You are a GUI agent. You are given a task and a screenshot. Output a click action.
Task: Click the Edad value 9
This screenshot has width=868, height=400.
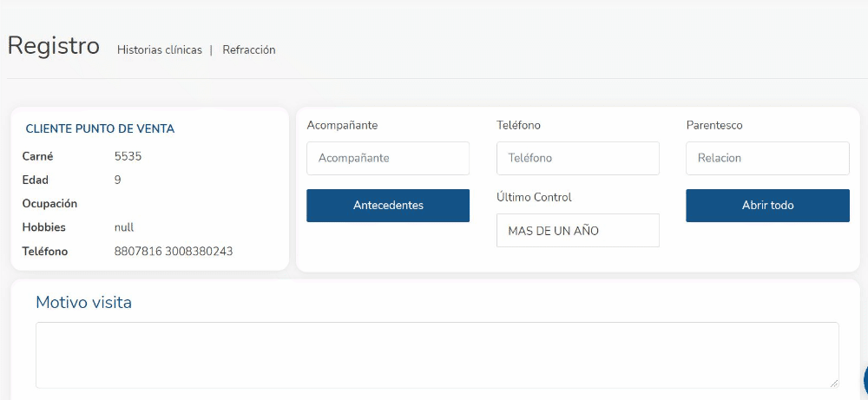[x=118, y=180]
